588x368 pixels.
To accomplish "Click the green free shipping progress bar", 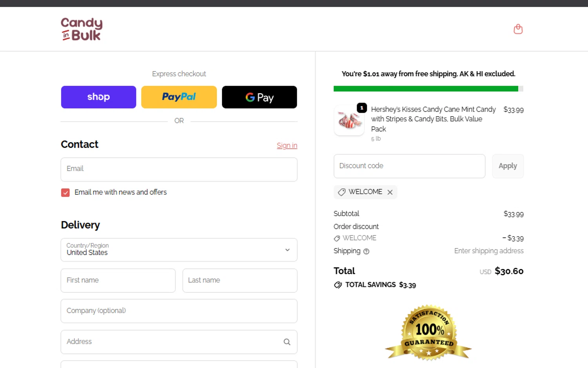I will click(426, 89).
